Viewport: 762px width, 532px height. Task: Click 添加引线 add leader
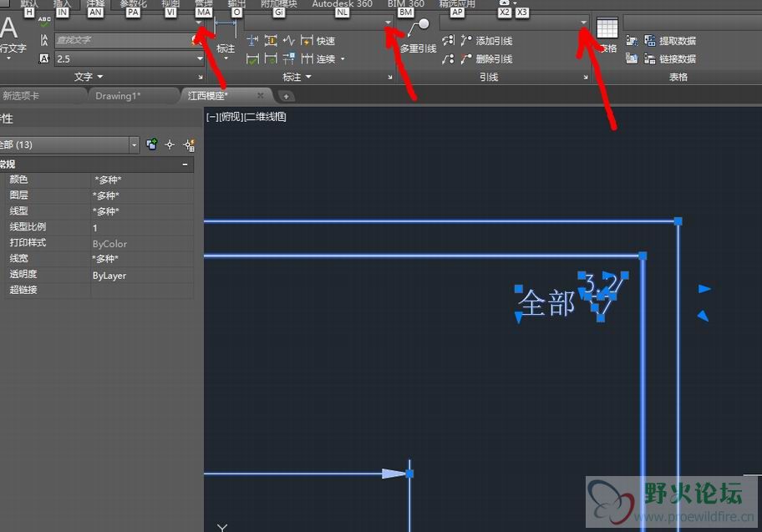coord(487,41)
